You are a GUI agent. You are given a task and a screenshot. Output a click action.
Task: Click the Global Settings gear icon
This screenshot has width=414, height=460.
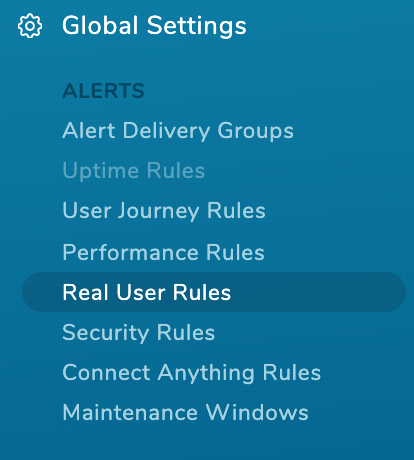click(30, 26)
